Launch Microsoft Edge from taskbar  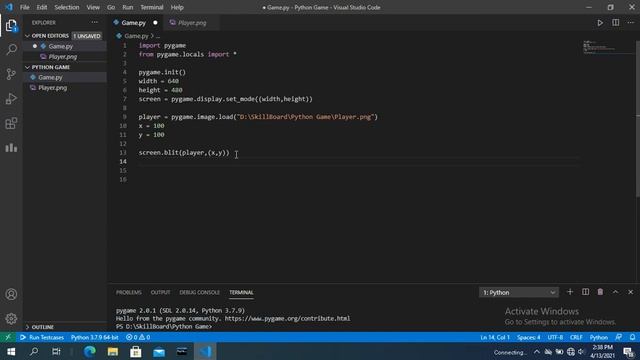[x=90, y=351]
